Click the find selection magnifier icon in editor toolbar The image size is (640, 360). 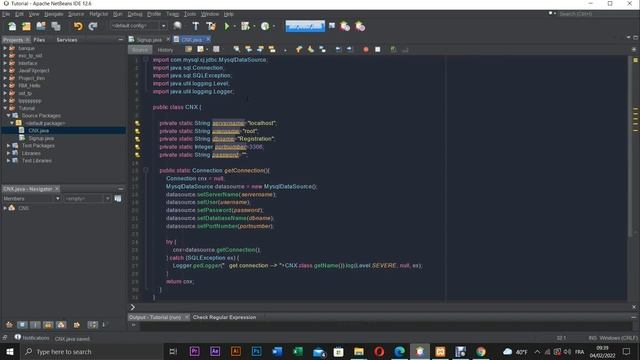(x=236, y=49)
